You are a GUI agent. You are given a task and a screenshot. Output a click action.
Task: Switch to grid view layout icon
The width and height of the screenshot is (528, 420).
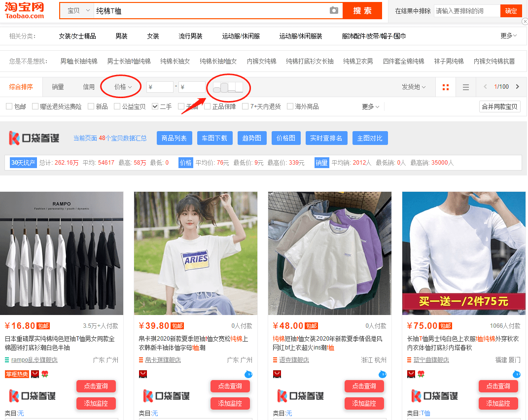[x=446, y=87]
